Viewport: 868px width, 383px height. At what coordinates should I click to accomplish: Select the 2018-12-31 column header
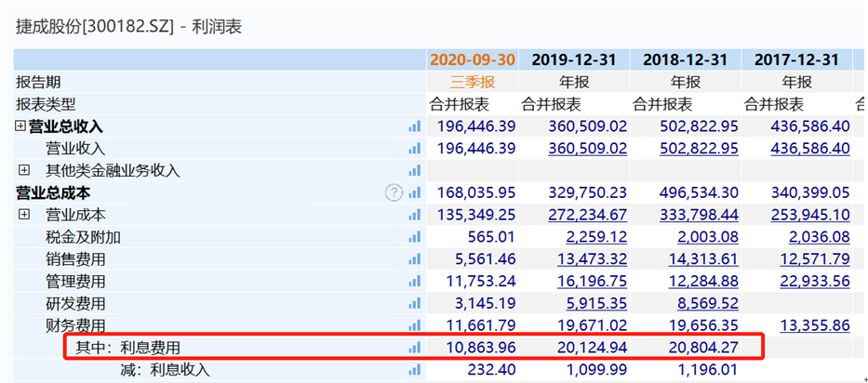point(686,59)
